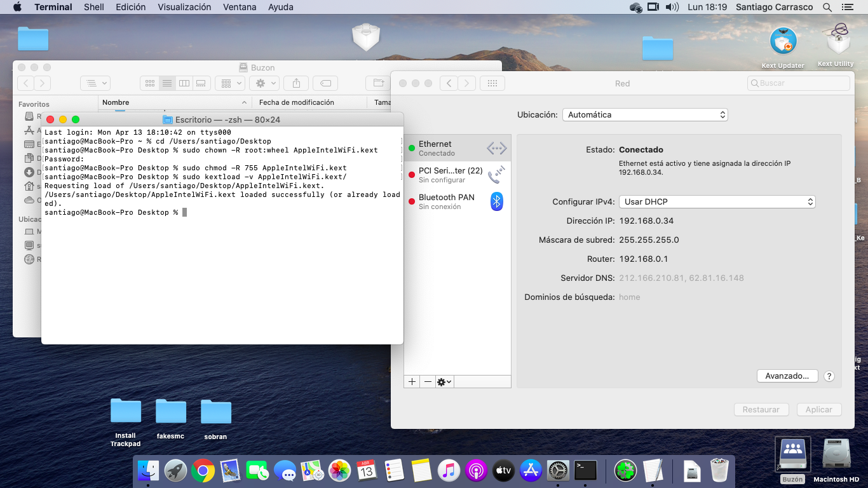Click the show-all grid icon in Red window

click(x=492, y=83)
